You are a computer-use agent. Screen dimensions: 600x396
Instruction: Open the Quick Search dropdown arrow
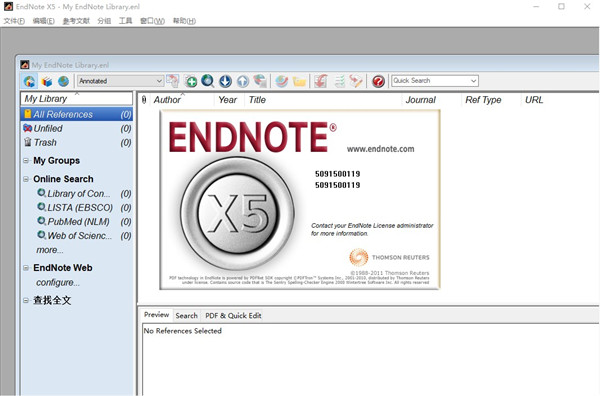pyautogui.click(x=474, y=81)
